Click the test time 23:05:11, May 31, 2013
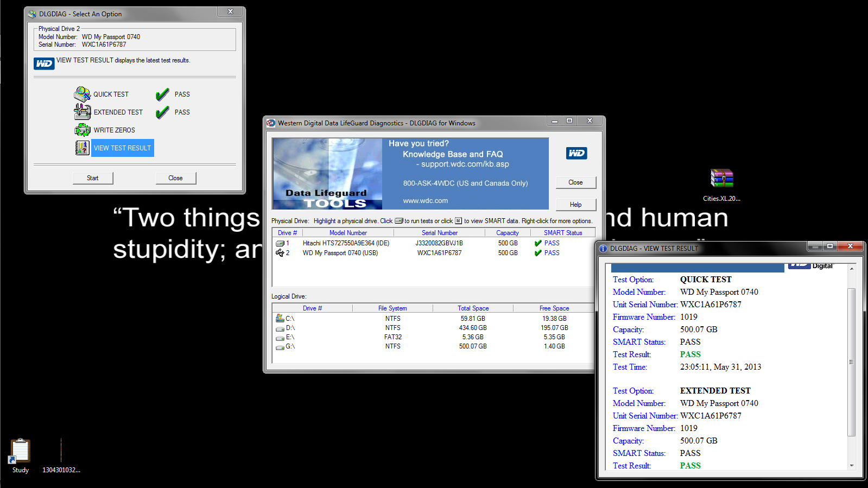This screenshot has width=868, height=488. pyautogui.click(x=720, y=367)
